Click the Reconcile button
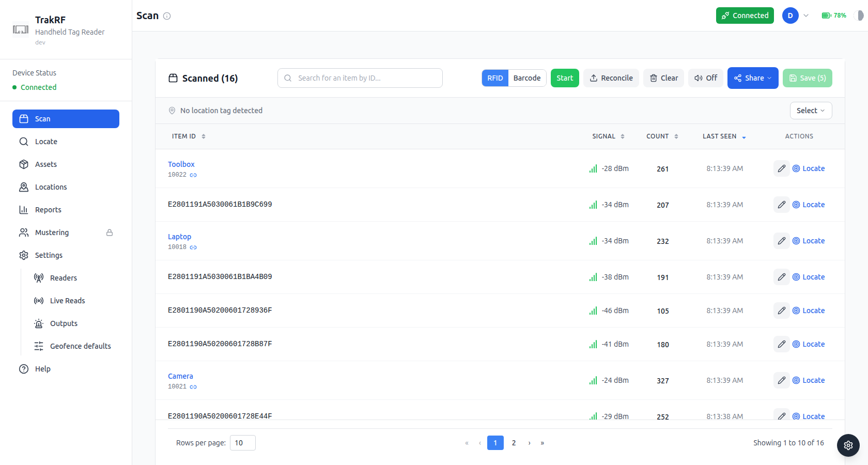The height and width of the screenshot is (465, 868). pos(611,78)
